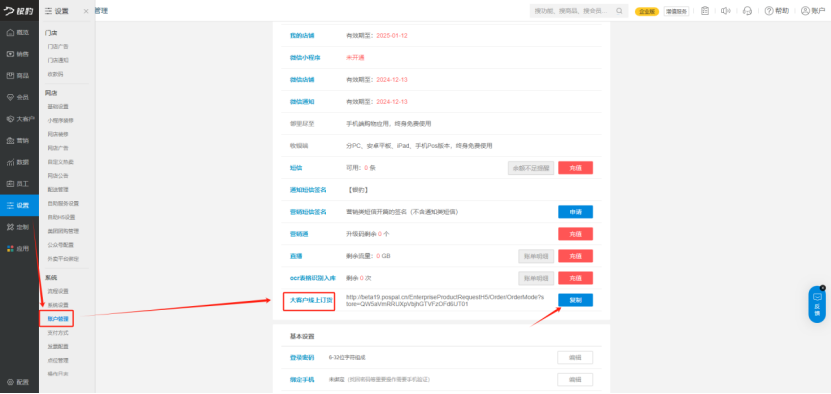Click the 企业版 edition badge
The height and width of the screenshot is (394, 831).
[647, 11]
